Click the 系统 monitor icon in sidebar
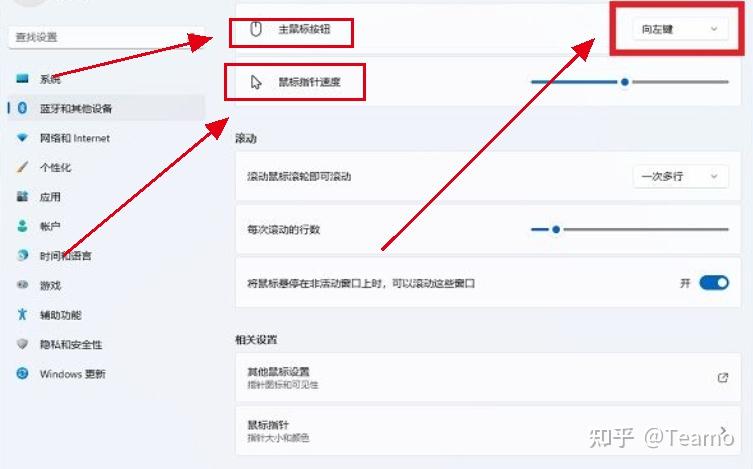753x469 pixels. [22, 78]
